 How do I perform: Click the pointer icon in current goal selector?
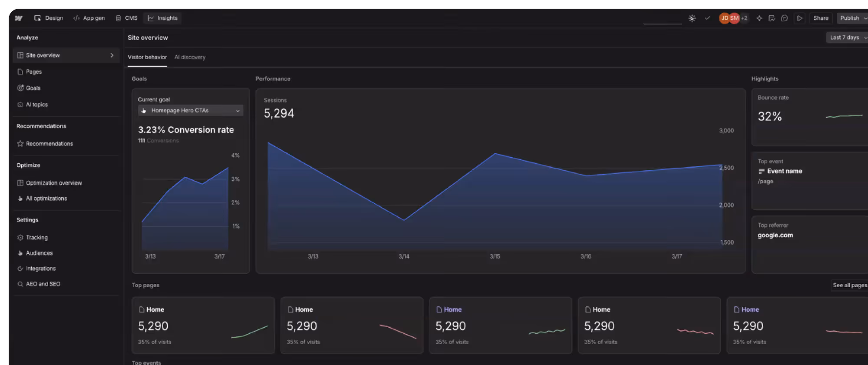click(x=144, y=110)
